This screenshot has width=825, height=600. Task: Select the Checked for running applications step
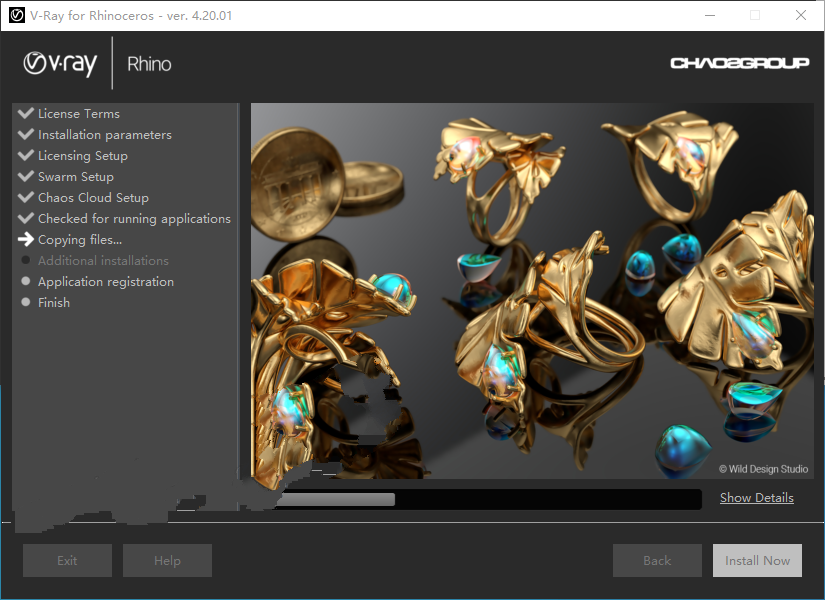(x=134, y=219)
